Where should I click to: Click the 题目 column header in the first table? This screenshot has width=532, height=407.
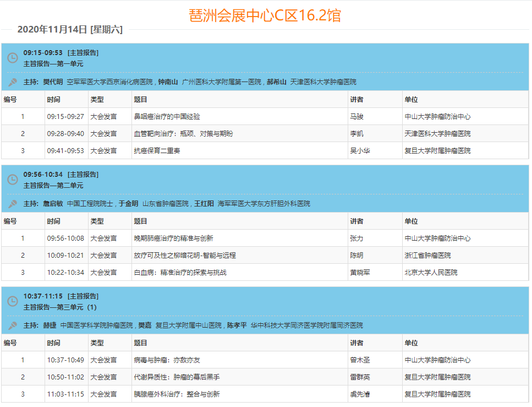[x=140, y=100]
